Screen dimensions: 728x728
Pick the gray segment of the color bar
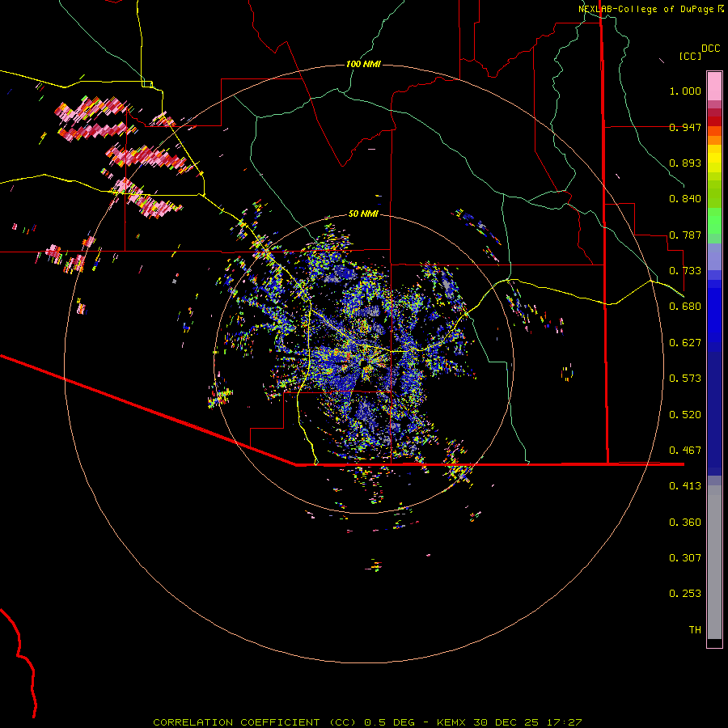pos(714,562)
